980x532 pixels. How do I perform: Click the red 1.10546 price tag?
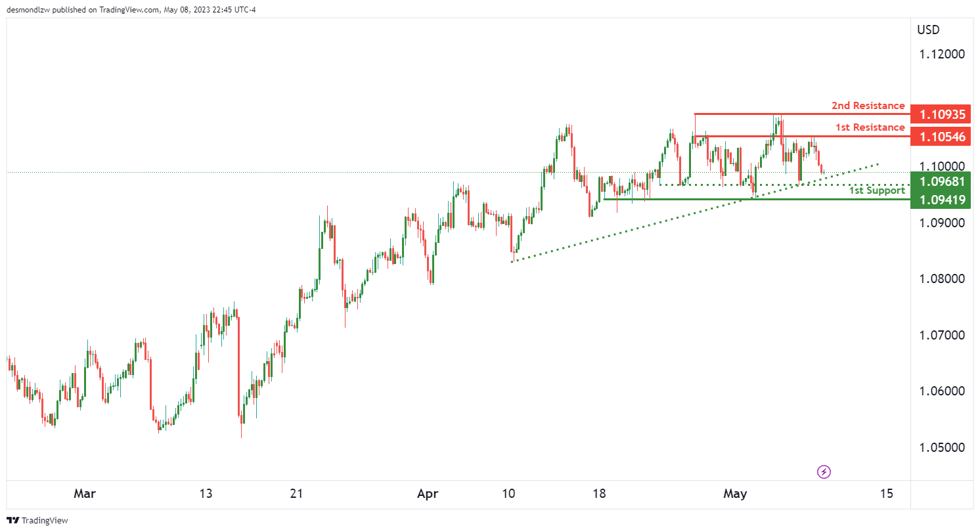[941, 137]
